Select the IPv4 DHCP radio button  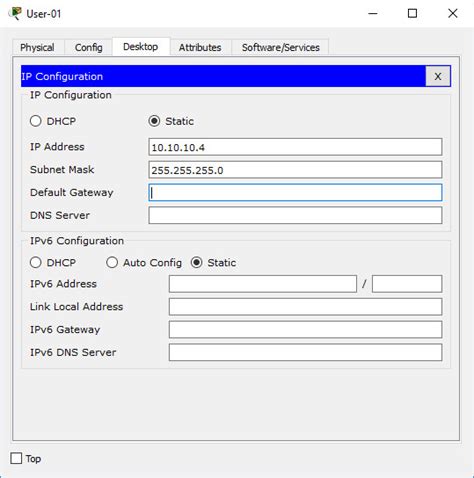[36, 121]
